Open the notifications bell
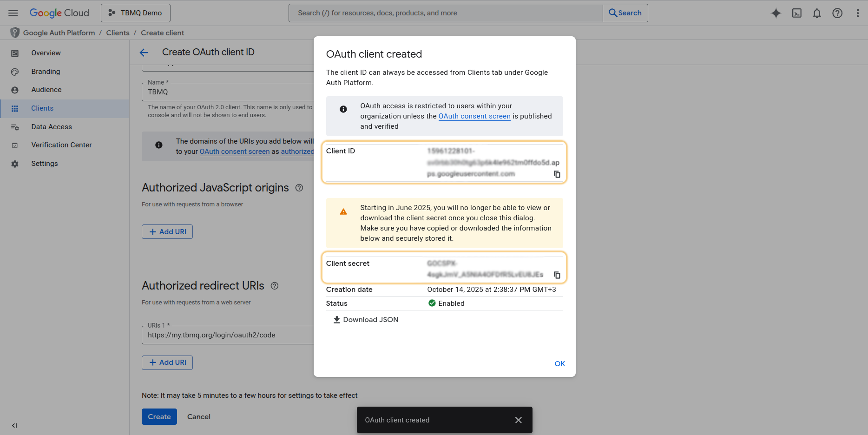 click(x=817, y=13)
